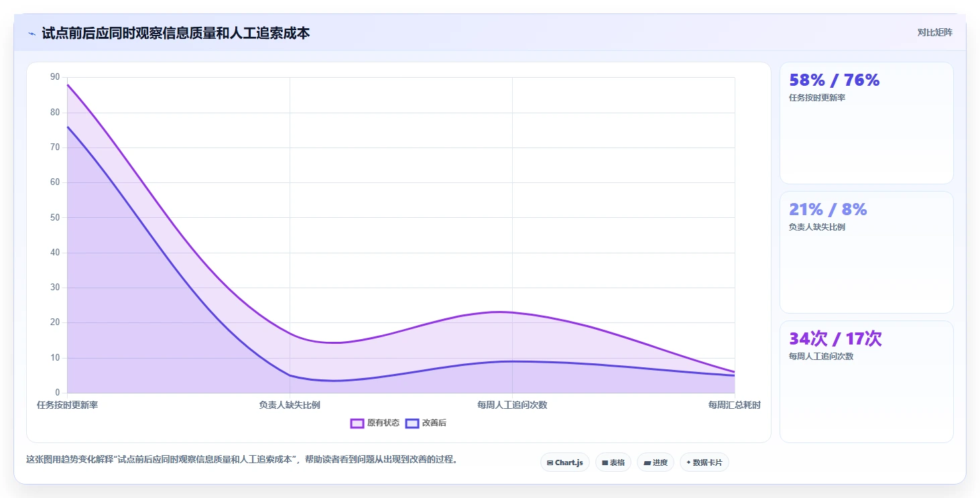Select the 数据卡片 tag chip
This screenshot has height=498, width=980.
(705, 462)
